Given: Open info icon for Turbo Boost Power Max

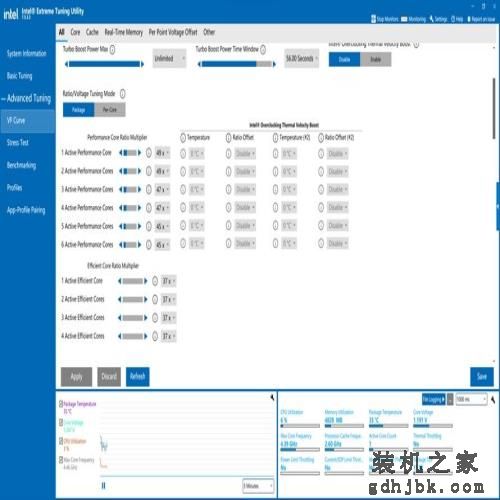Looking at the screenshot, I should coord(112,50).
